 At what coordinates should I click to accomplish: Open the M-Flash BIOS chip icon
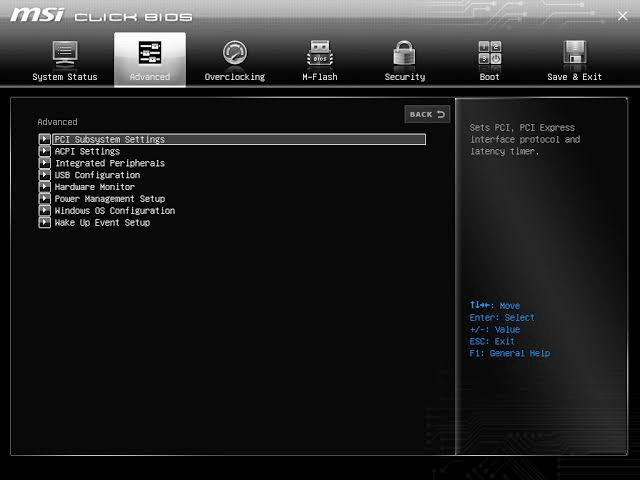pos(320,53)
